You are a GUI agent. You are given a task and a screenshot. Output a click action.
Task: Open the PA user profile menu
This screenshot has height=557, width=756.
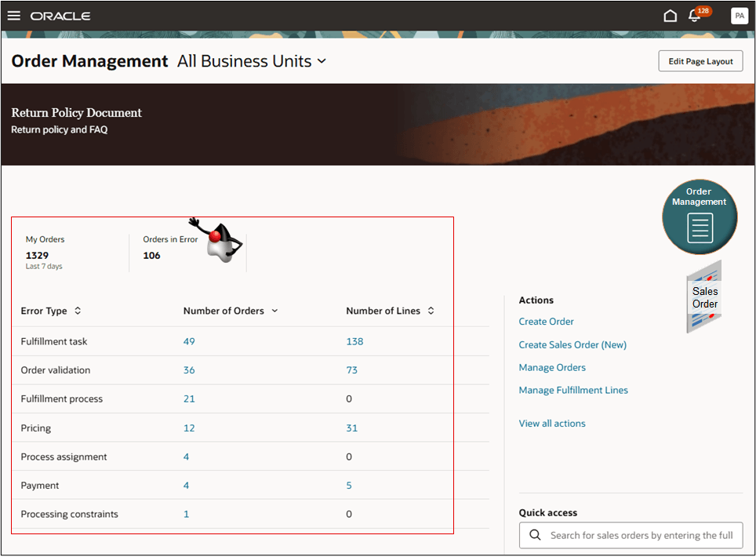coord(739,15)
